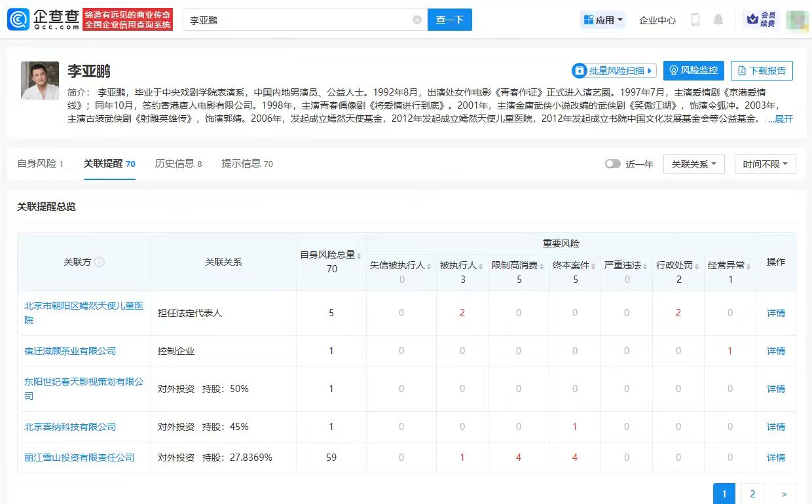Open the notification bell icon
The image size is (812, 504).
(718, 20)
